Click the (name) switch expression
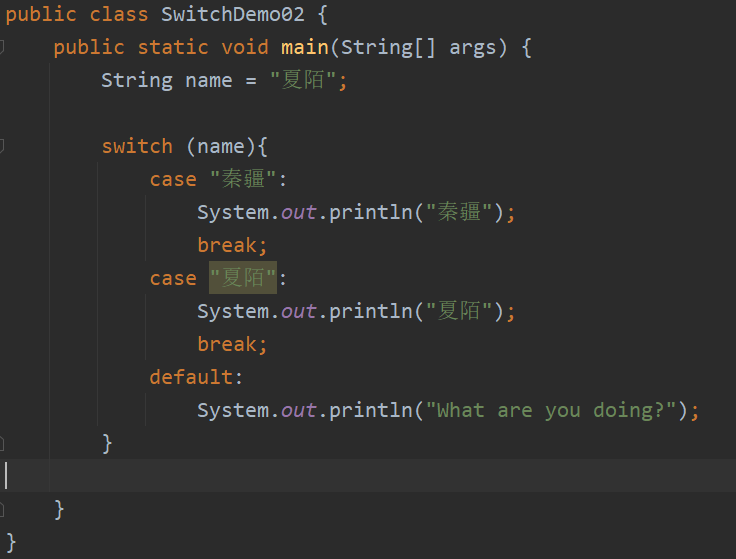 (x=222, y=146)
